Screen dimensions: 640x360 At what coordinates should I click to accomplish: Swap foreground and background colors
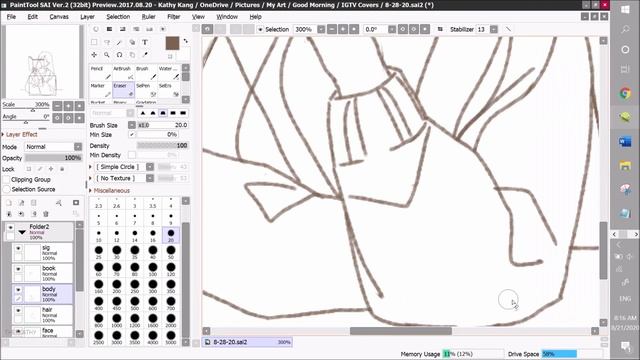tap(186, 41)
